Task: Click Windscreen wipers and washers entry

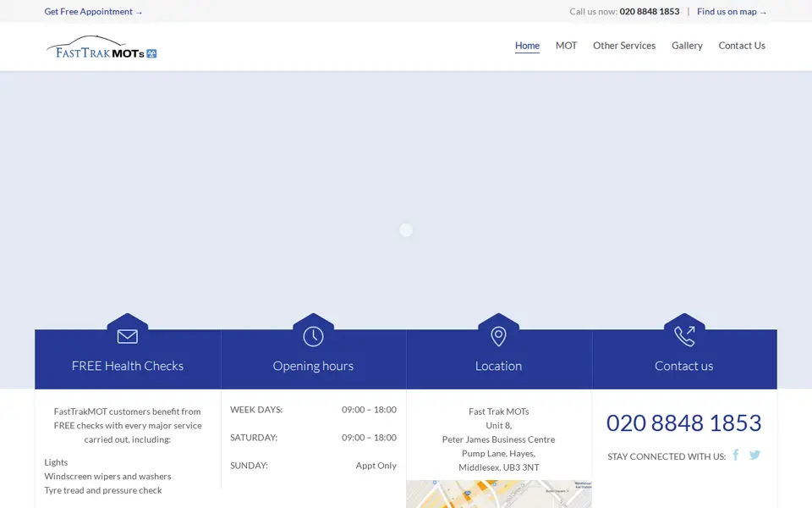Action: point(107,477)
